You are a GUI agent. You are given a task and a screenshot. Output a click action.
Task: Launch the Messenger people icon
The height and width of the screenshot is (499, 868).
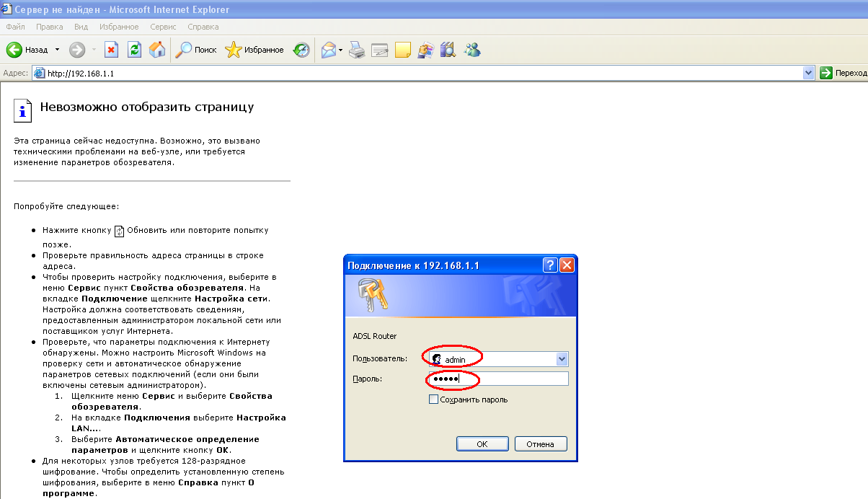(473, 50)
